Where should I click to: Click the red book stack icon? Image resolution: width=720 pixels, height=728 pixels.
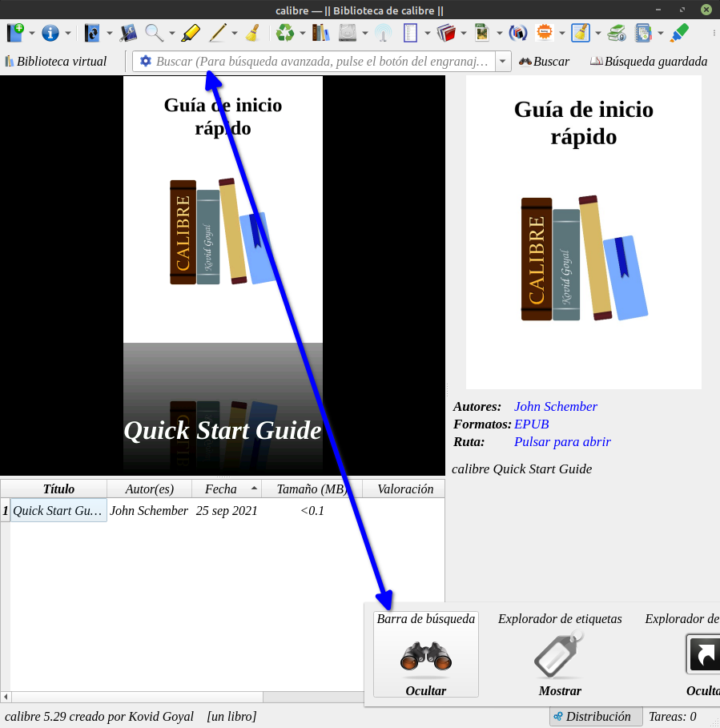point(446,33)
